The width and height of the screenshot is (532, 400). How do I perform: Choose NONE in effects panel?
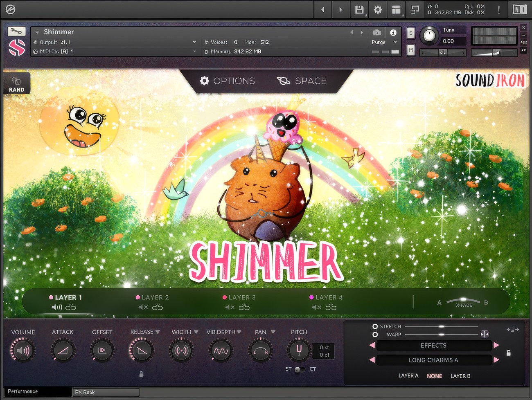click(x=435, y=376)
